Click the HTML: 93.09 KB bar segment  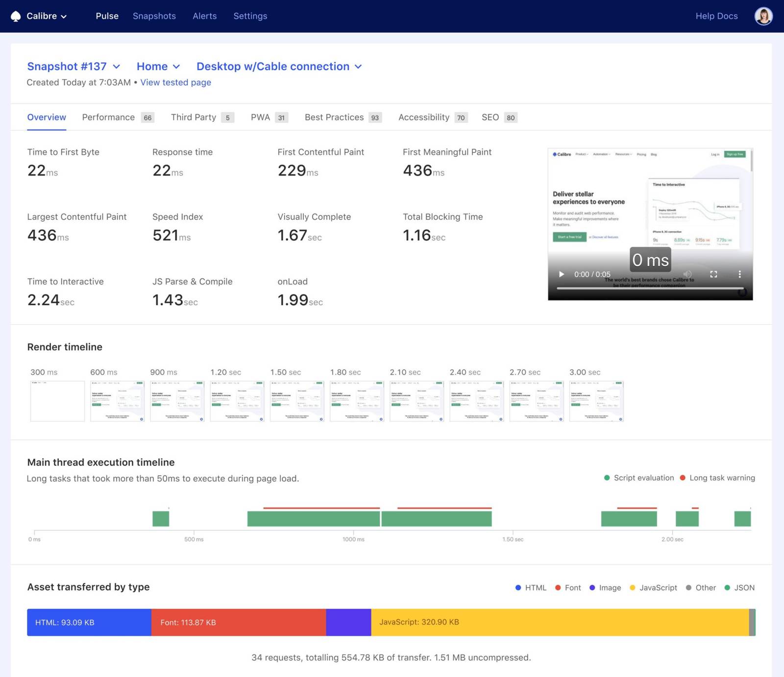(89, 622)
